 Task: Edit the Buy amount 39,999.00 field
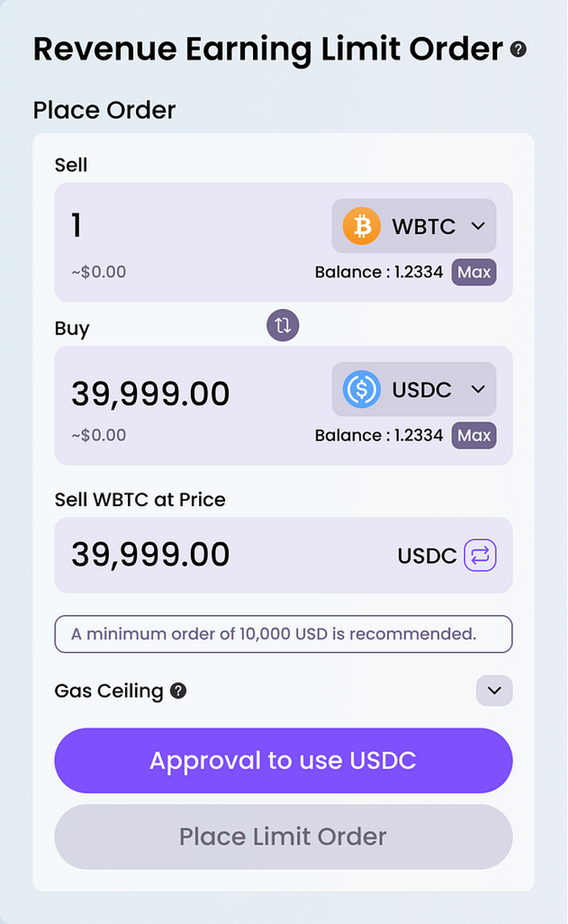point(192,393)
